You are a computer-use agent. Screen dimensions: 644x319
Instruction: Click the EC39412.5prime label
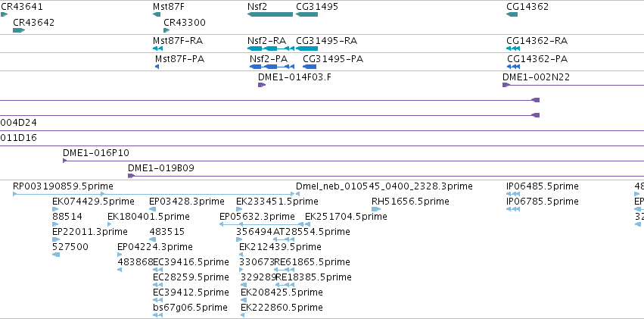[x=191, y=292]
